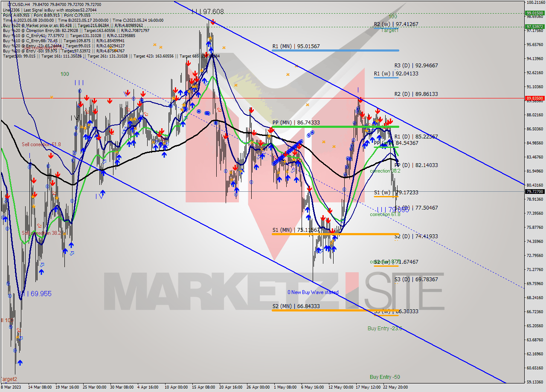Screen dimensions: 546x392
Task: Click the 'R1 (D) | 85.22567' label
Action: [416, 137]
